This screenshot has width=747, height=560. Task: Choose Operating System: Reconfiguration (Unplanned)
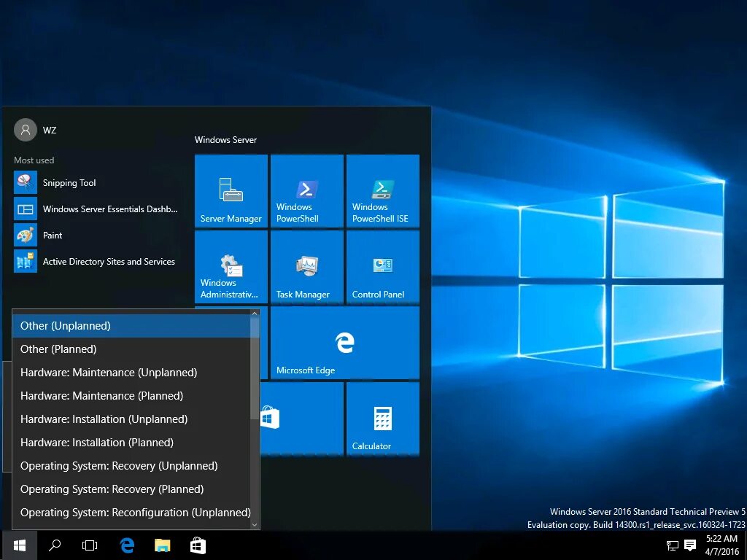(x=131, y=513)
